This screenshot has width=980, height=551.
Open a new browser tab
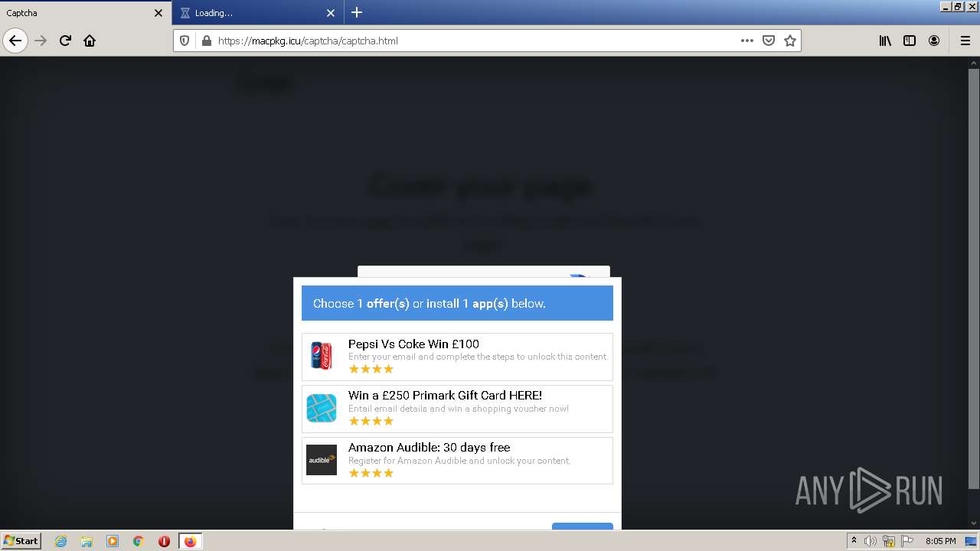click(x=357, y=13)
